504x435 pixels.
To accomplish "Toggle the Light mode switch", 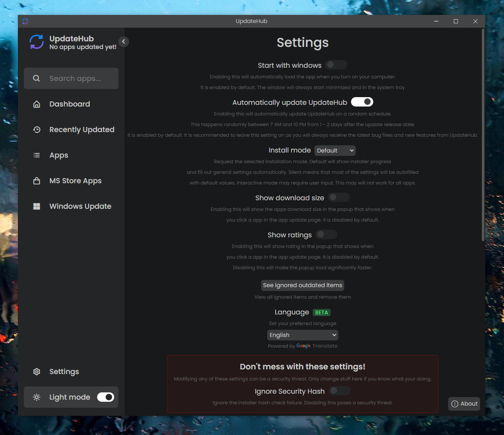I will [106, 398].
